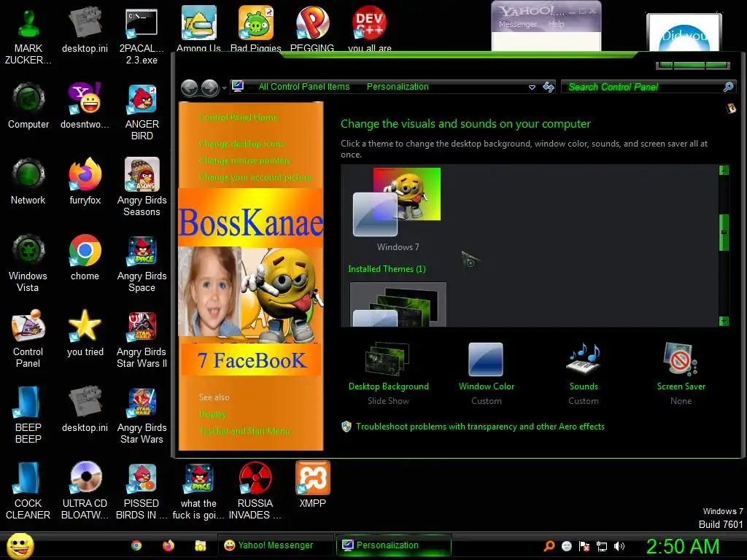The height and width of the screenshot is (560, 747).
Task: Open the COCK CLEANER desktop icon
Action: (28, 491)
